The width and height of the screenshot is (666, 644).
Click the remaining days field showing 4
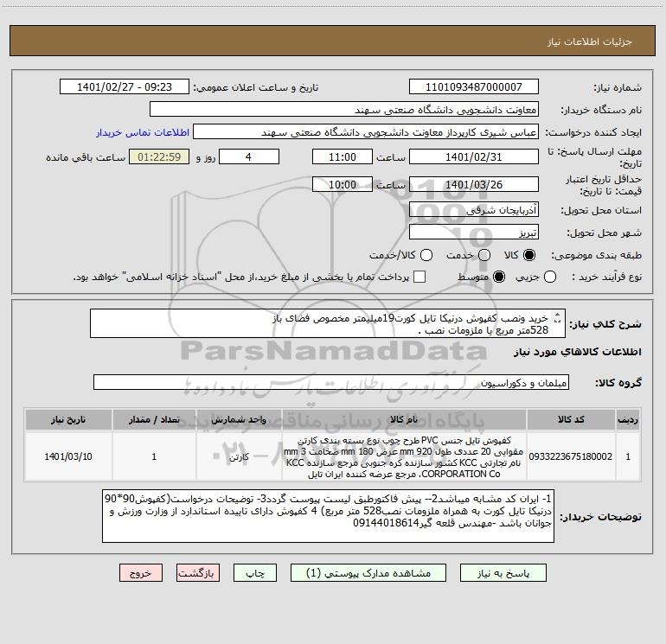pyautogui.click(x=249, y=156)
